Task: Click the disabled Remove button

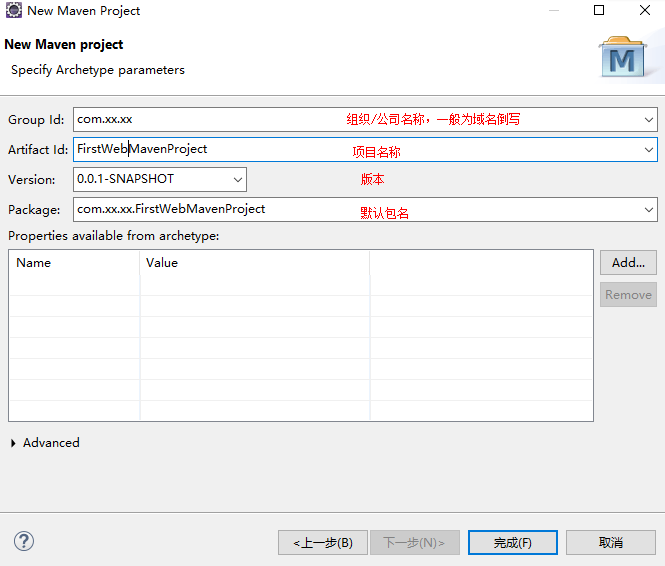Action: tap(628, 295)
